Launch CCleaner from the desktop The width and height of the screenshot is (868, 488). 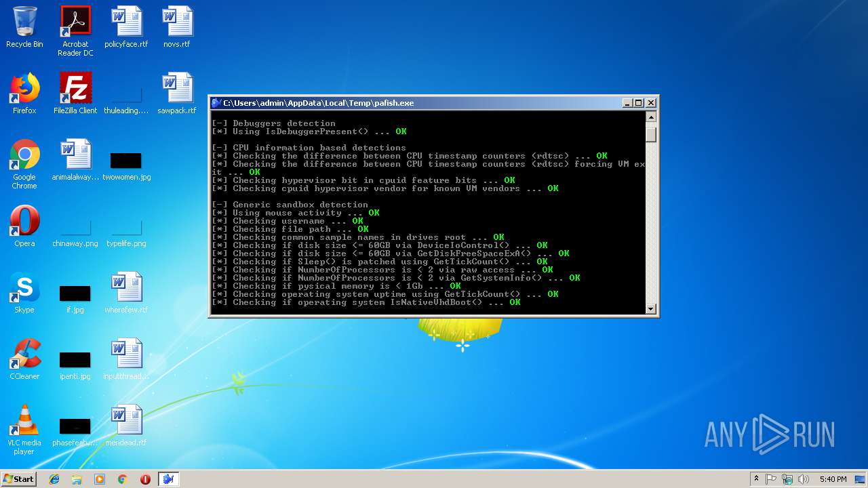tap(24, 359)
